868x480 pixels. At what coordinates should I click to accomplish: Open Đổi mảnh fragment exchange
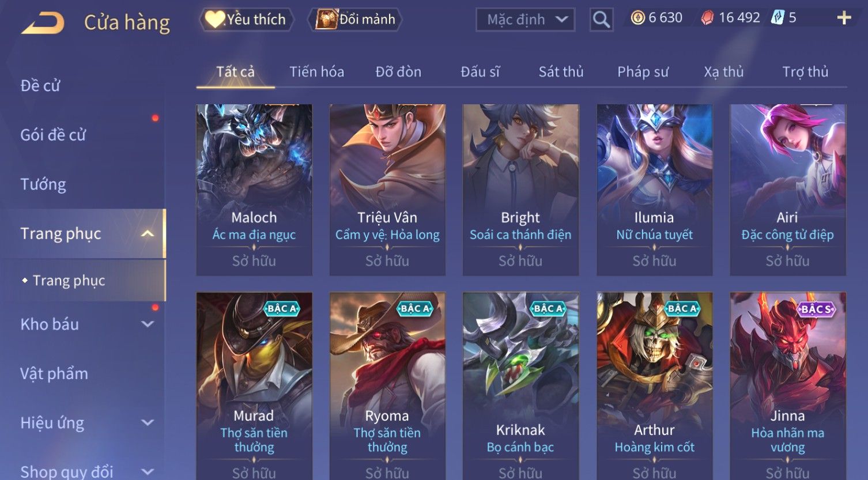pyautogui.click(x=355, y=20)
